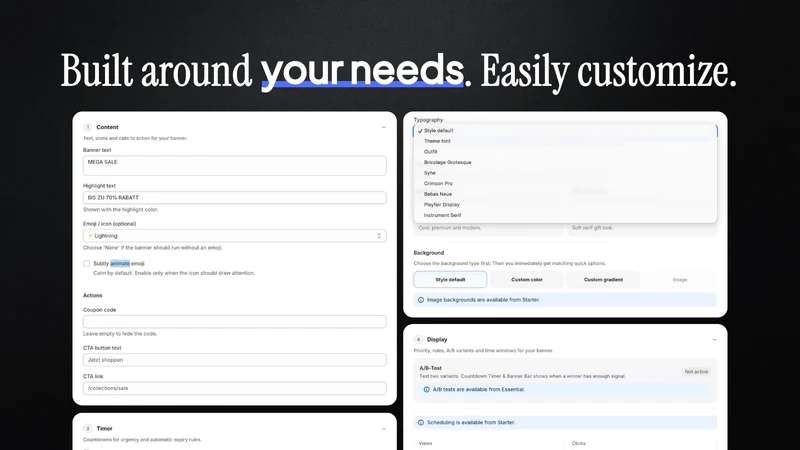Viewport: 800px width, 450px height.
Task: Click the Clicks label
Action: point(579,443)
